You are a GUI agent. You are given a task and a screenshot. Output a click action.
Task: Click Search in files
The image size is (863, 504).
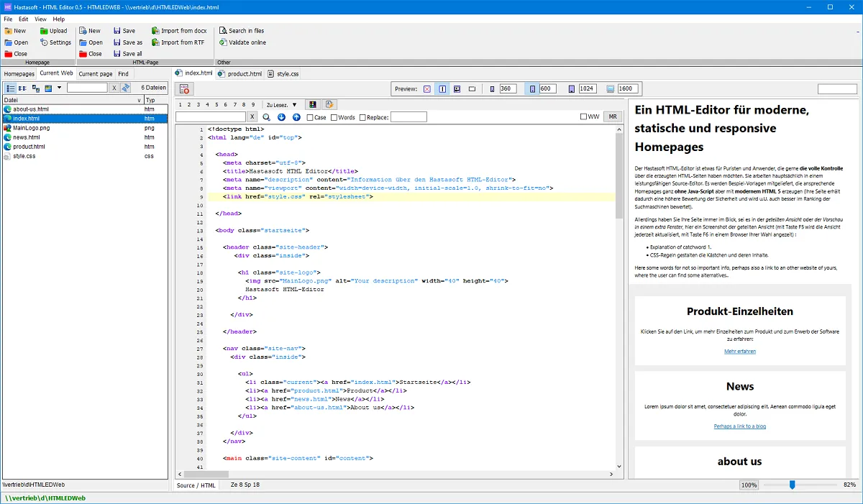coord(246,31)
